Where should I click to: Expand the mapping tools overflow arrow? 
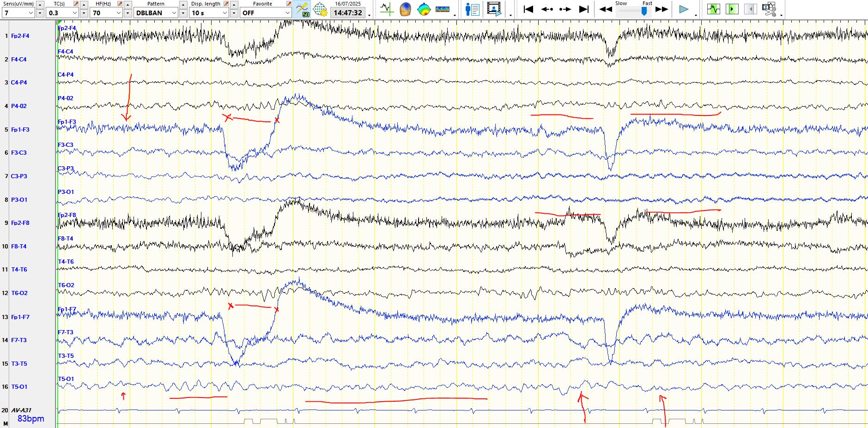(455, 15)
